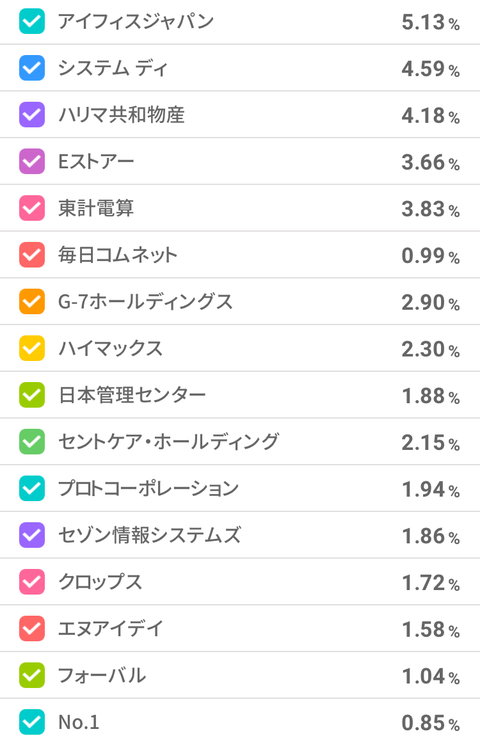Click the 5.13% percentage value
The width and height of the screenshot is (480, 736).
tap(430, 23)
